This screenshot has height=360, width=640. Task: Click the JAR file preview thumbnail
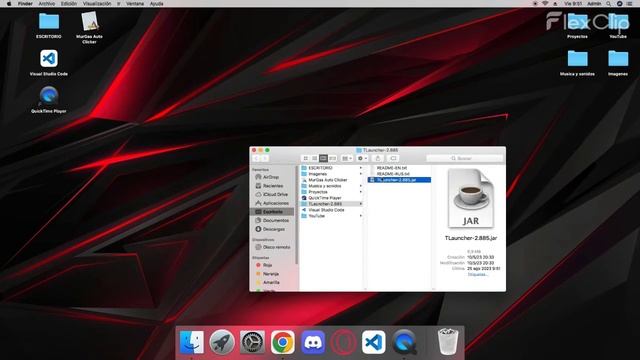[471, 198]
